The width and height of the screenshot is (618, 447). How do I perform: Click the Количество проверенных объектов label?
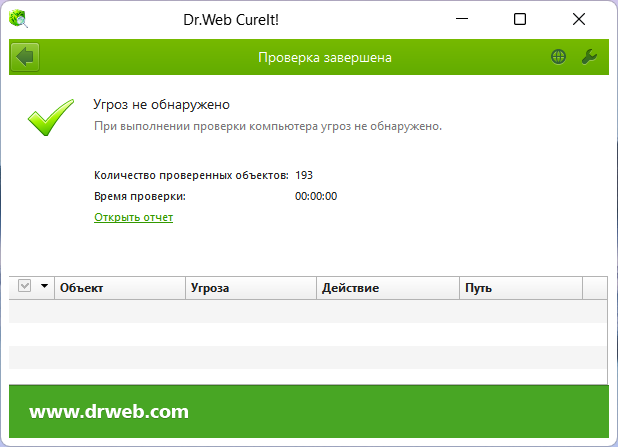click(x=191, y=175)
